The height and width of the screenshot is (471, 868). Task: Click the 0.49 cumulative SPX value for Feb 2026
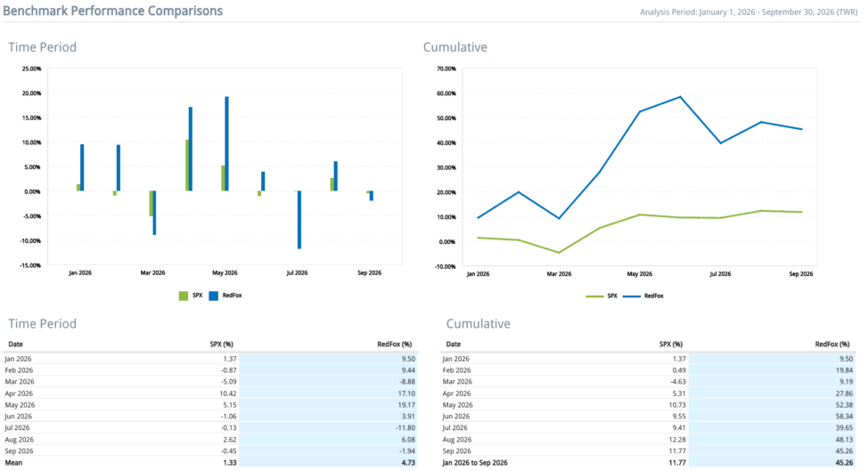(679, 370)
